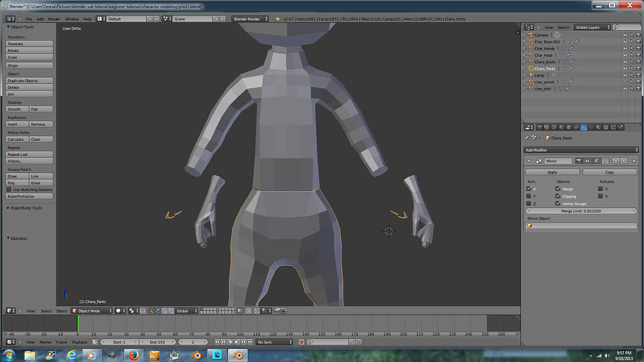
Task: Open the Particles properties tab icon
Action: pos(613,127)
